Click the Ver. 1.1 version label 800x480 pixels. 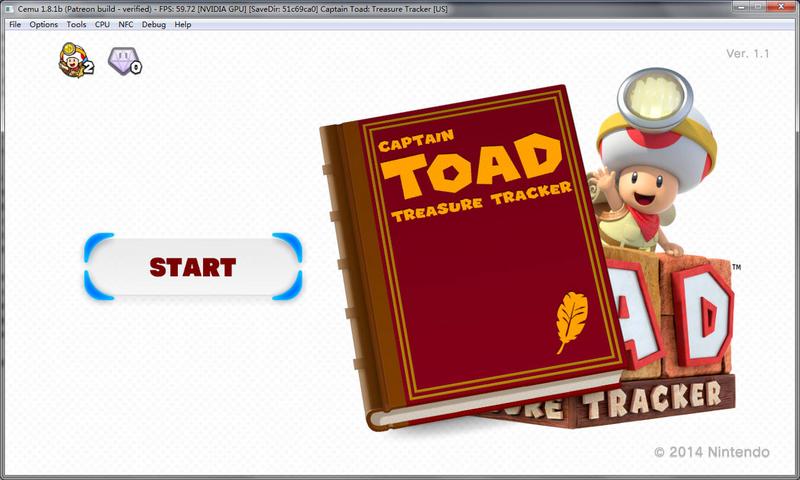[x=747, y=54]
